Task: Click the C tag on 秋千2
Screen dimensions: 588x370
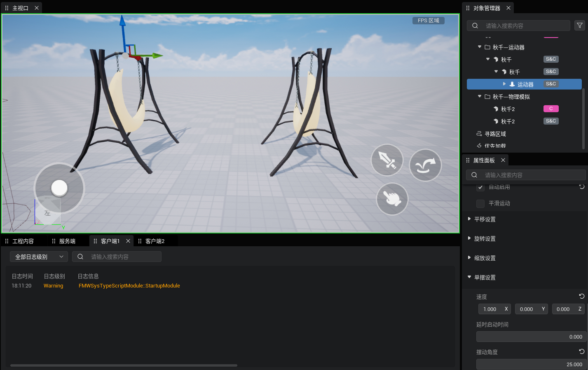Action: 551,108
